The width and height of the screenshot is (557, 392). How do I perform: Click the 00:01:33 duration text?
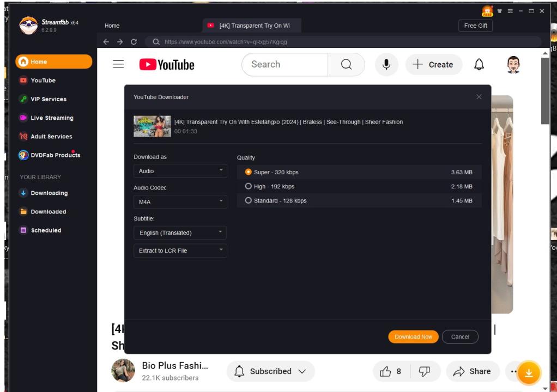[185, 131]
